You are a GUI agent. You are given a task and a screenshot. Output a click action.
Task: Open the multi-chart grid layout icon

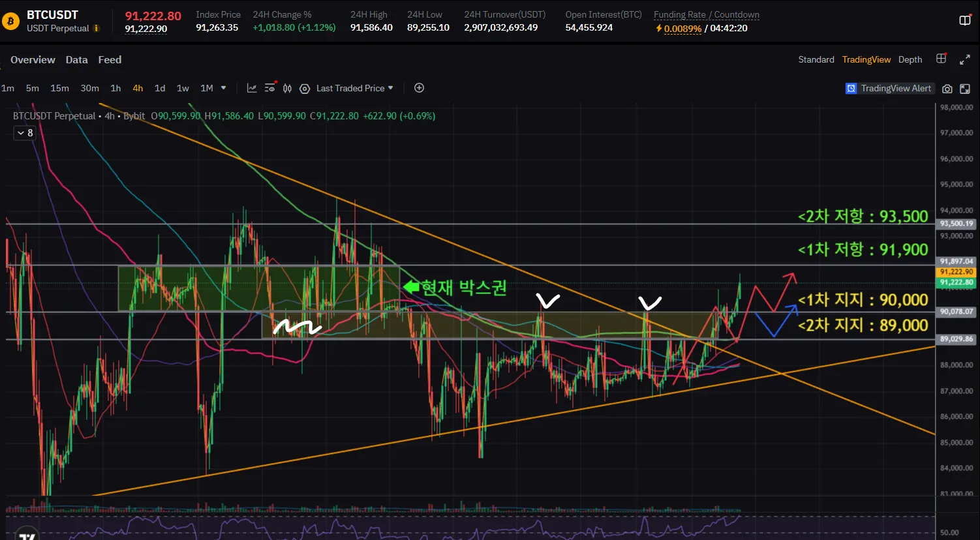(941, 59)
